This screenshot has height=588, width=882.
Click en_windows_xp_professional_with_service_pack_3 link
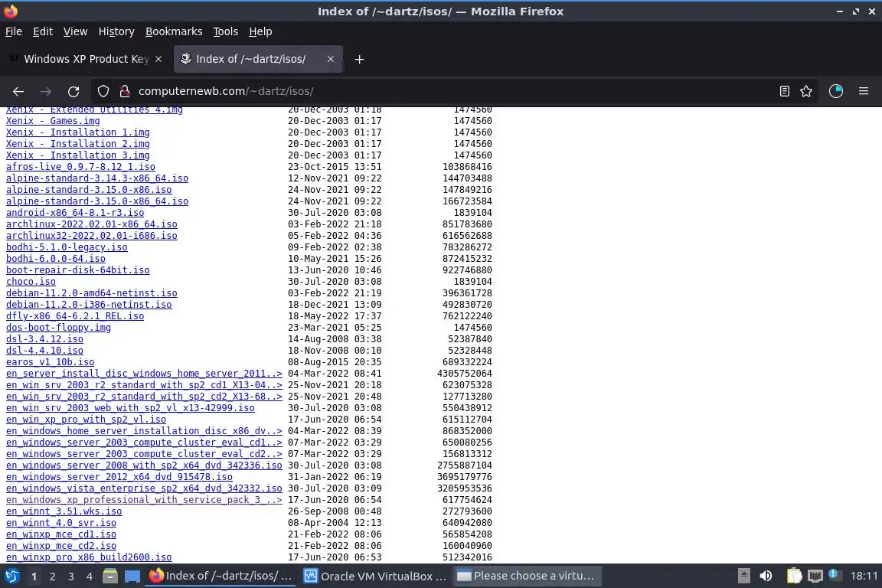tap(144, 500)
